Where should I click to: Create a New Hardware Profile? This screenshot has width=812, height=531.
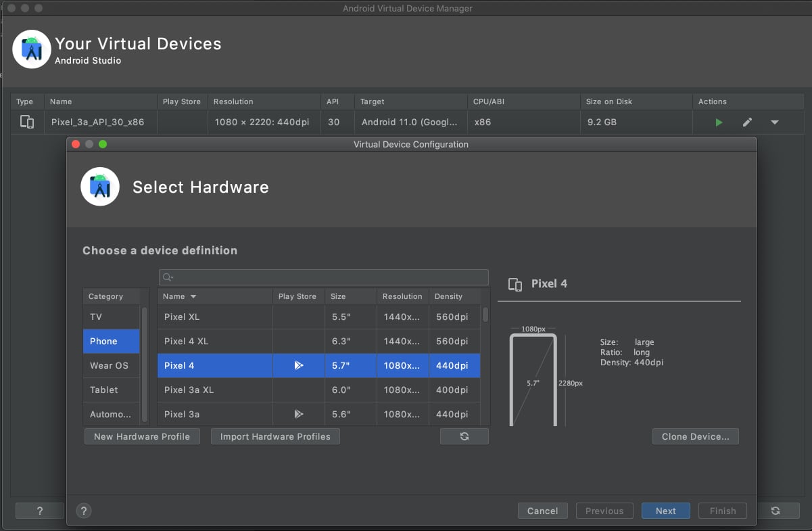[x=142, y=436]
